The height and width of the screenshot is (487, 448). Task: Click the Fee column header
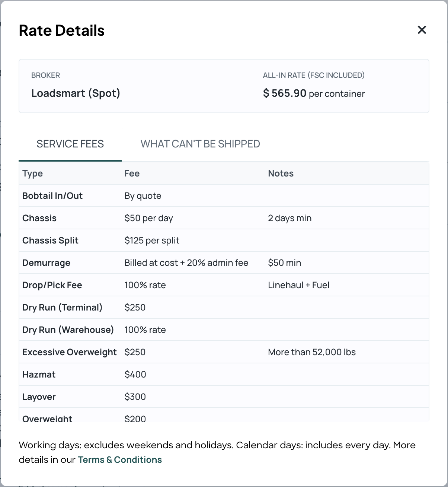pyautogui.click(x=132, y=174)
